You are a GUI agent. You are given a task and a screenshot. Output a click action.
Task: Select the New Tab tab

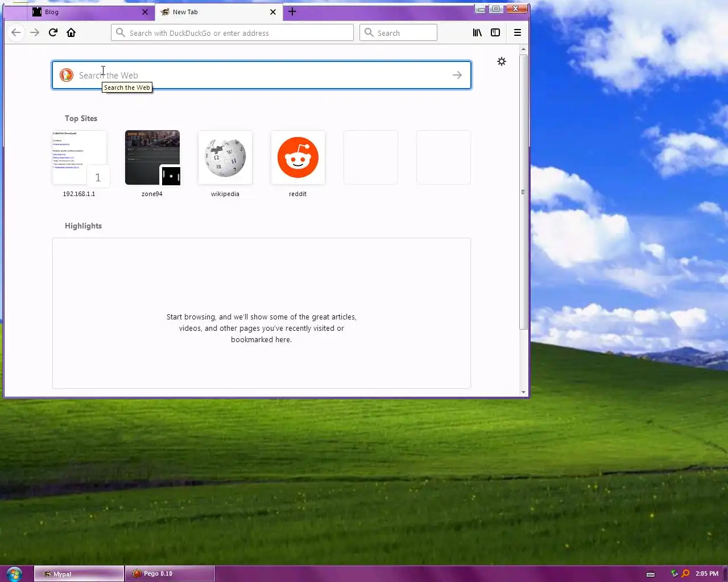pos(219,12)
